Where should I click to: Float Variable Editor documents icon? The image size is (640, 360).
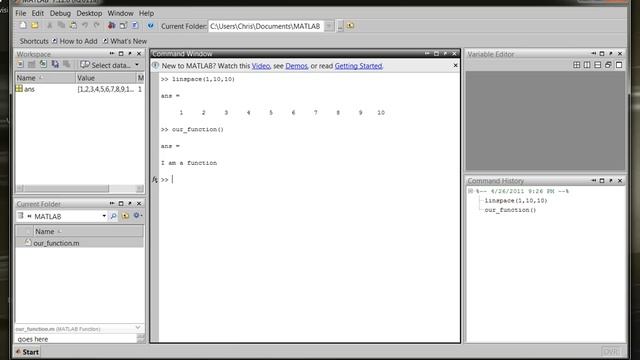pos(608,65)
